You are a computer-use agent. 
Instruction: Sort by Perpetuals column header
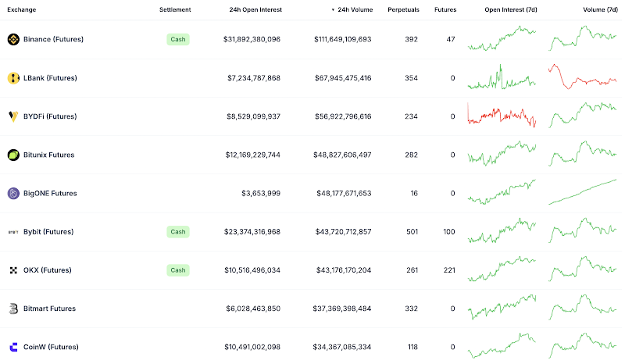(403, 9)
